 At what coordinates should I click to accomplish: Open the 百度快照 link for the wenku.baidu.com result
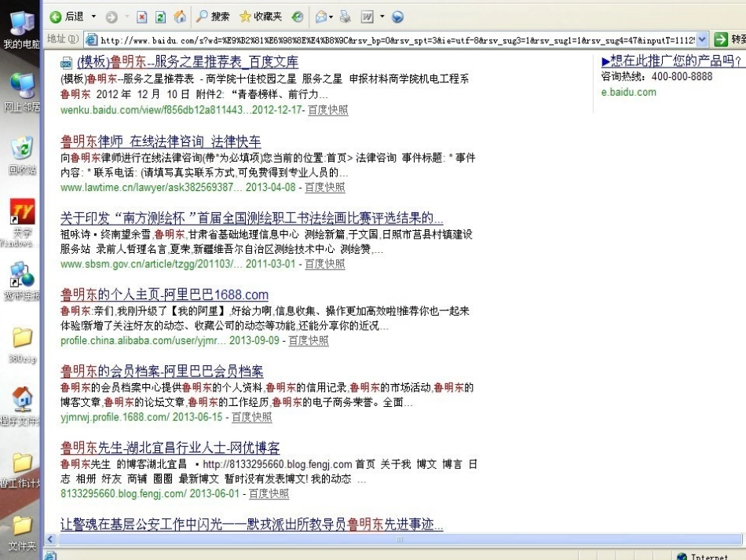point(327,110)
